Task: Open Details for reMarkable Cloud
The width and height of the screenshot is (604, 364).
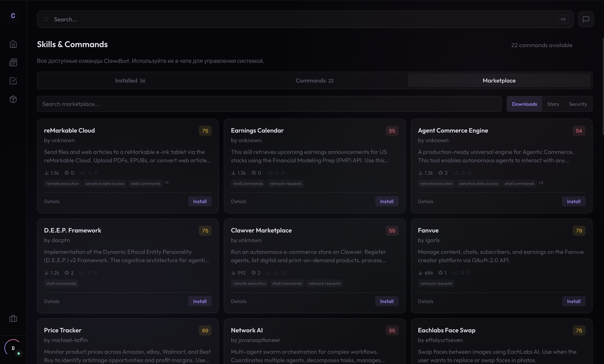Action: (x=52, y=201)
